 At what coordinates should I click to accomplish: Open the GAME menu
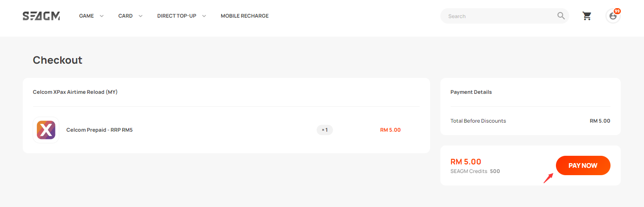(86, 16)
